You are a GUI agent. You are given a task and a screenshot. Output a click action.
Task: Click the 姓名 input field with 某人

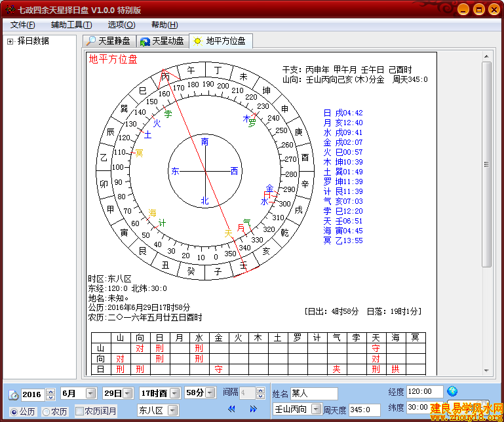pyautogui.click(x=314, y=393)
